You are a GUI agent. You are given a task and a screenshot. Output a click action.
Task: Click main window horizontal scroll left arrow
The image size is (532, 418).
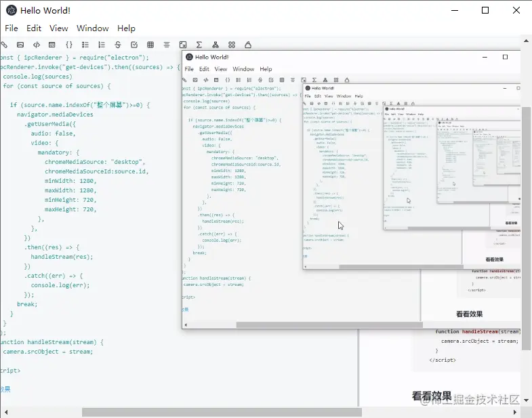6,412
